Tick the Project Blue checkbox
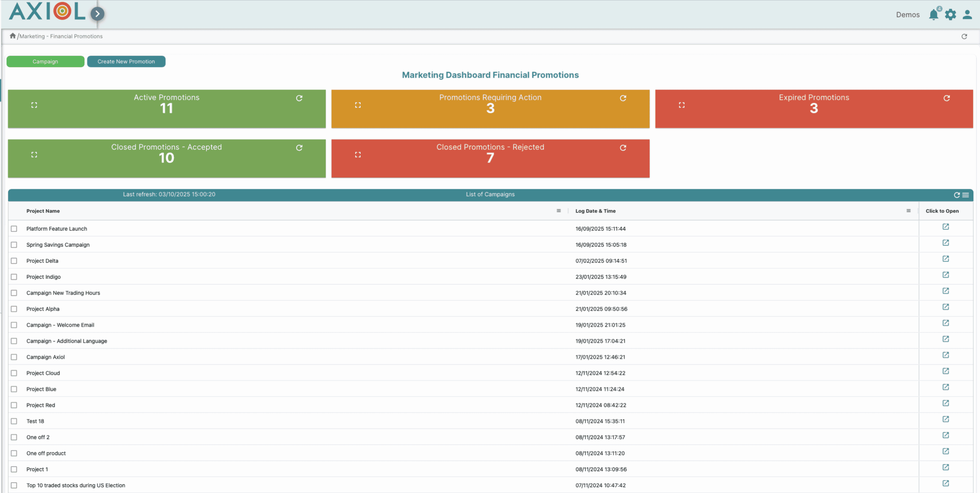Image resolution: width=980 pixels, height=493 pixels. [14, 389]
